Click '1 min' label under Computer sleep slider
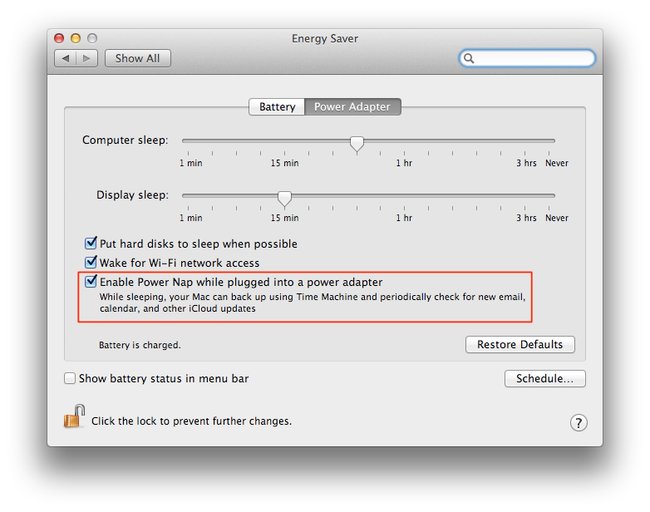The width and height of the screenshot is (650, 512). point(191,163)
